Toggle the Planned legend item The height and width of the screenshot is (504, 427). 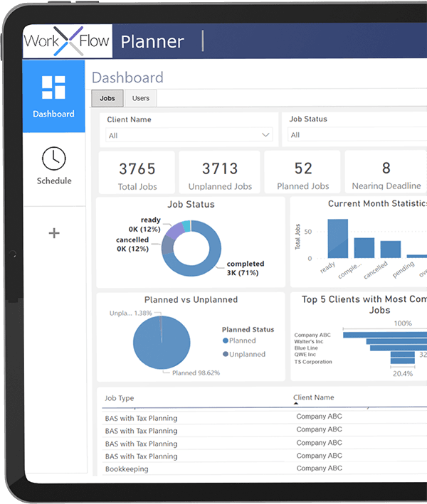(242, 341)
